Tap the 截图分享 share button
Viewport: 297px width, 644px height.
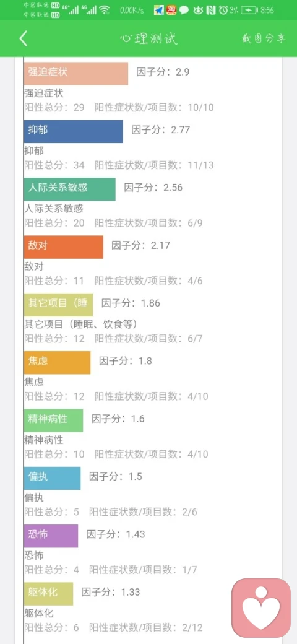click(264, 38)
